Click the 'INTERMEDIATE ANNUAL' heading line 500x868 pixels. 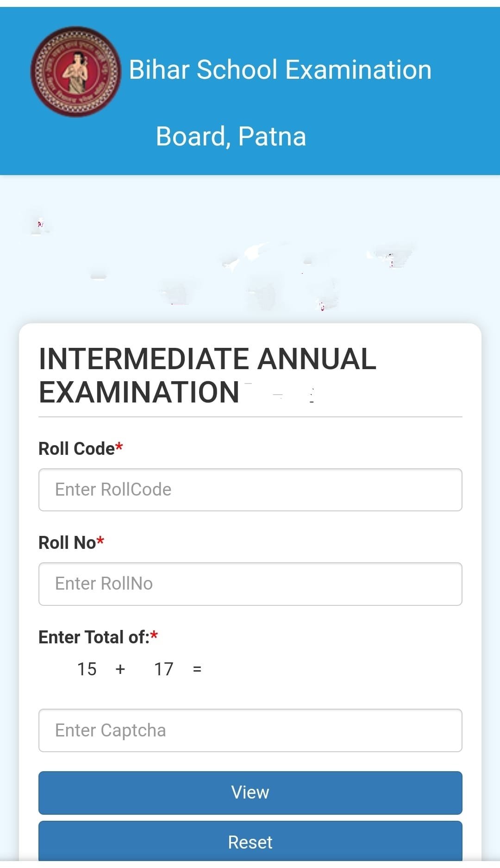207,359
